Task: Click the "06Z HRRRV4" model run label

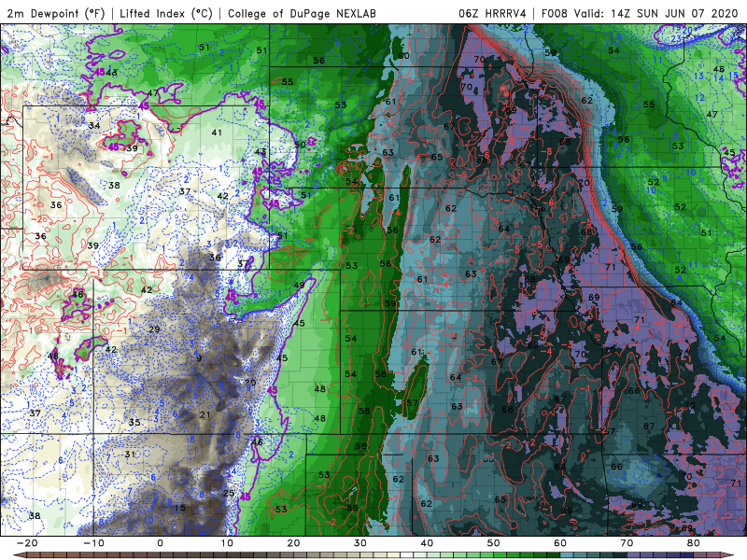Action: pos(493,13)
